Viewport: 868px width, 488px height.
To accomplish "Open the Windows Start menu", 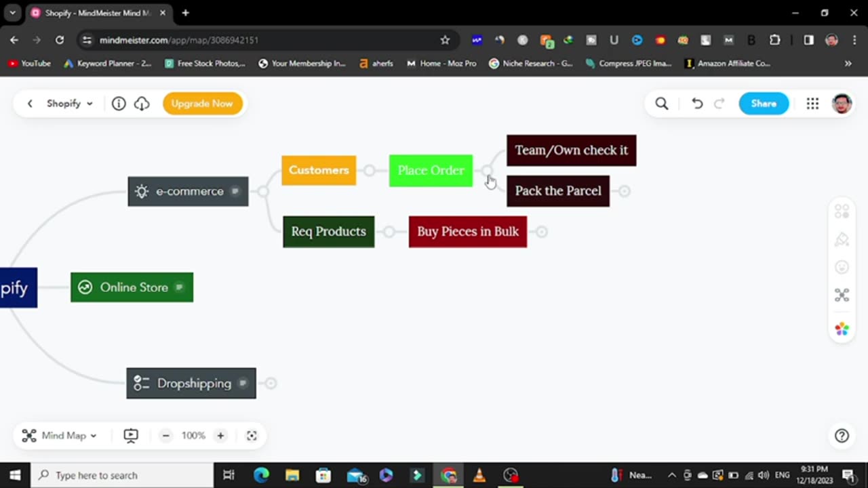I will (15, 475).
